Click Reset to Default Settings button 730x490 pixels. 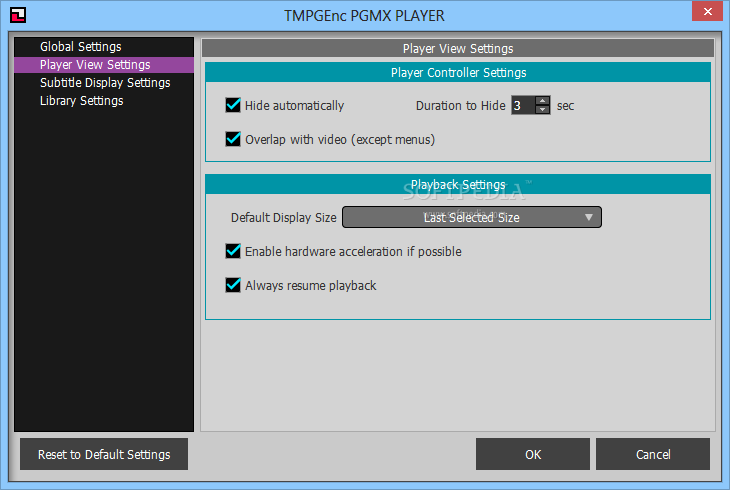(x=104, y=454)
